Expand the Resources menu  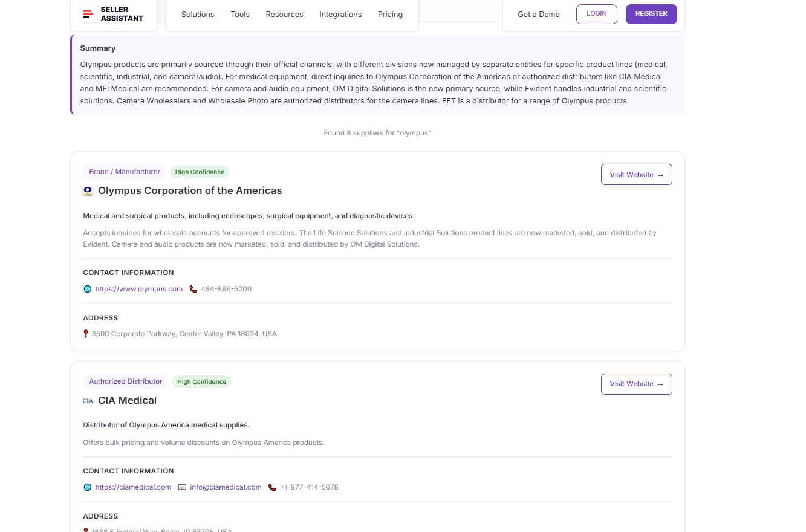pyautogui.click(x=284, y=15)
